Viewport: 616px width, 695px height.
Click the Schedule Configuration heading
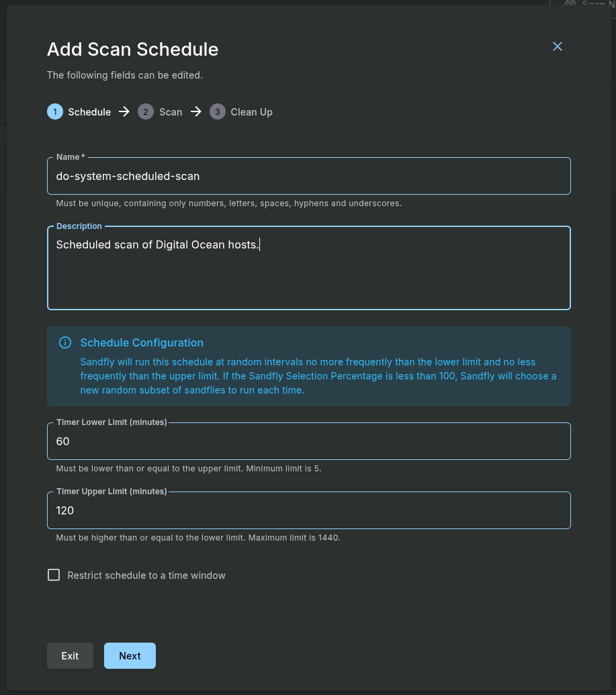tap(142, 342)
